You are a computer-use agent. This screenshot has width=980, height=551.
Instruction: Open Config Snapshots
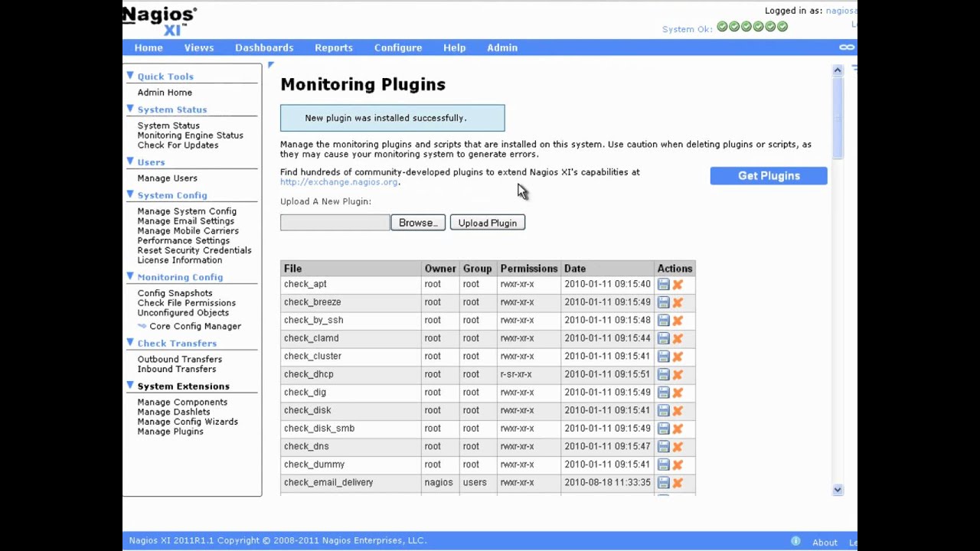point(175,293)
